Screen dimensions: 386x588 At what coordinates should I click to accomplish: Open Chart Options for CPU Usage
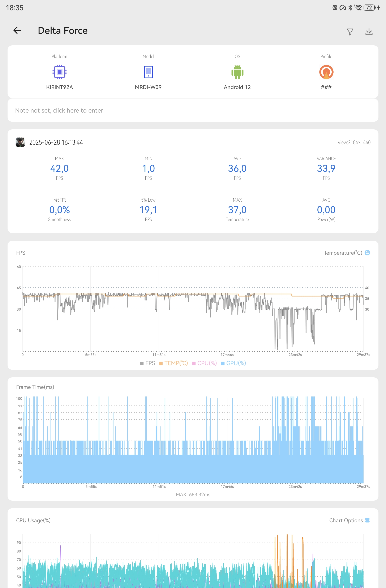pyautogui.click(x=349, y=520)
